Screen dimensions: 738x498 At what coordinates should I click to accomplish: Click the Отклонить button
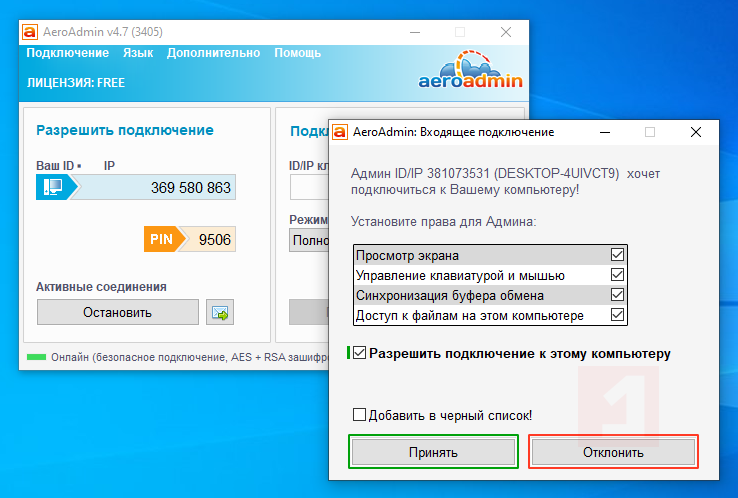pos(613,452)
